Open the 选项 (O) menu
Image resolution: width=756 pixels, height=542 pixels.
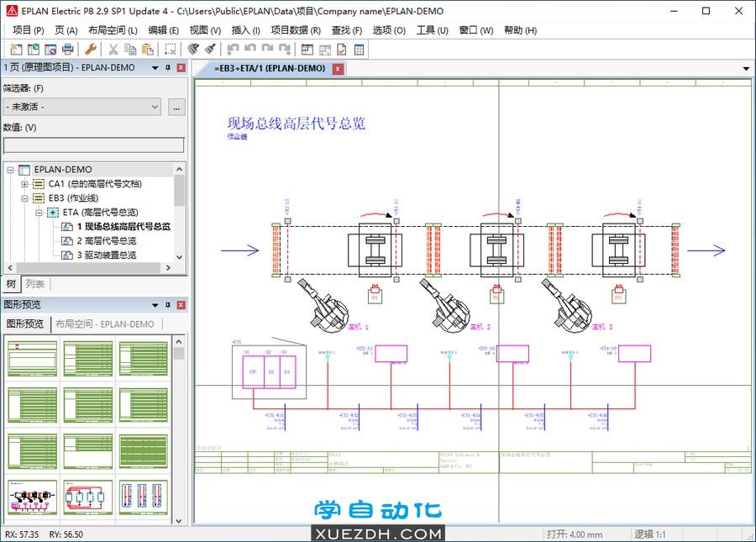click(x=389, y=30)
